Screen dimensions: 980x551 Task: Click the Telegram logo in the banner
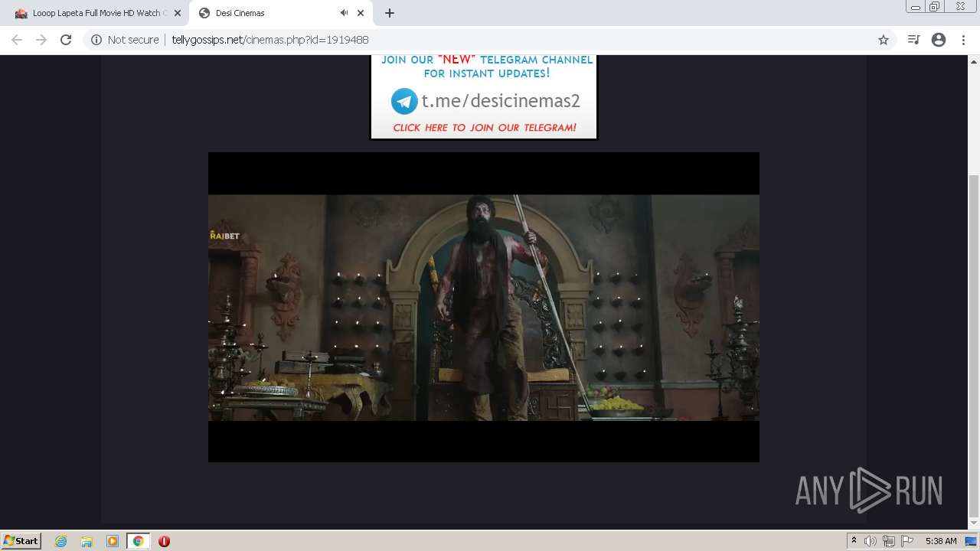[x=404, y=101]
